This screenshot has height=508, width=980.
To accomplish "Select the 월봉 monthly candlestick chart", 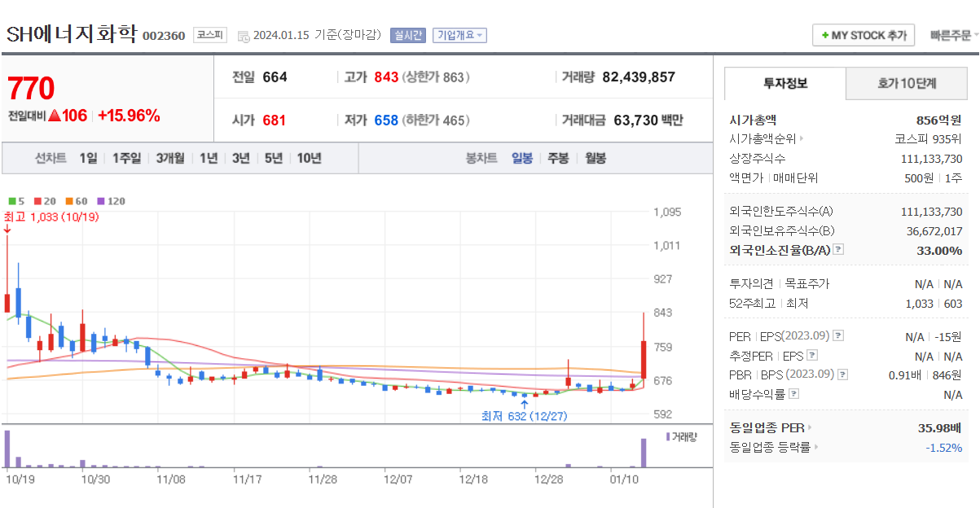I will pos(595,158).
